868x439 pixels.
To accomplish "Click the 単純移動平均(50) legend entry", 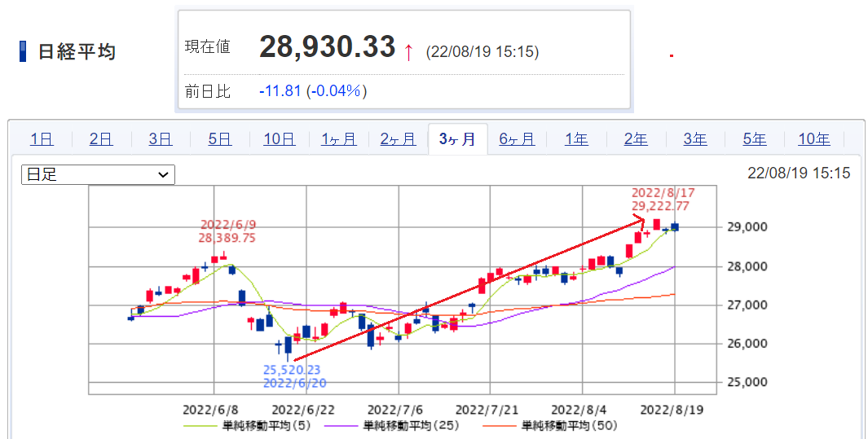I will coord(550,426).
